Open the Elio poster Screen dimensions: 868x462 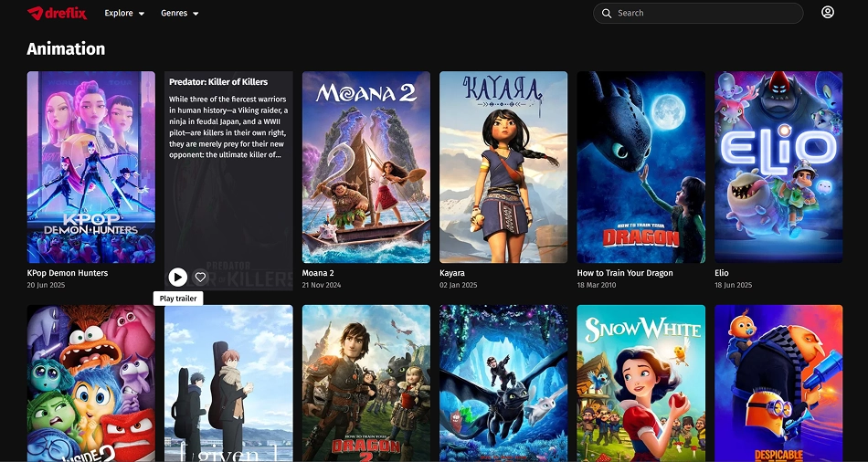(778, 167)
